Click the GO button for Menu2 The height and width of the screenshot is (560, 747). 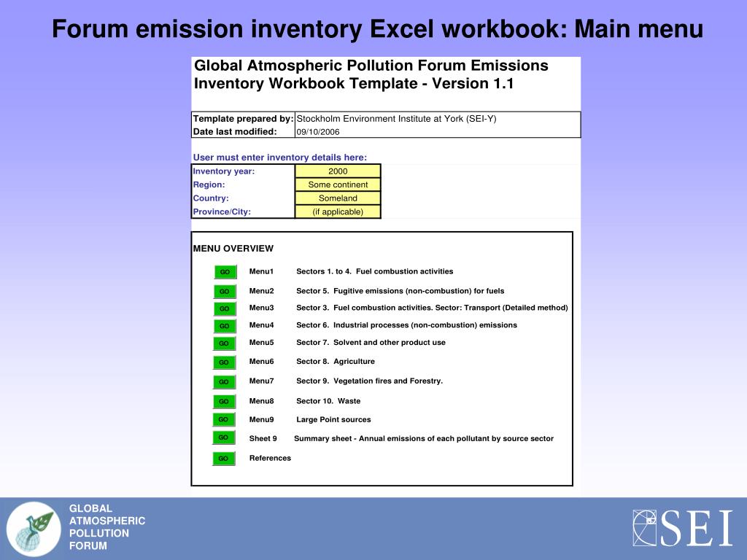click(x=225, y=292)
